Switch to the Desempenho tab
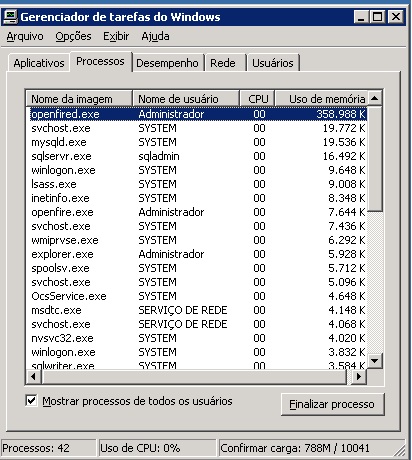Image resolution: width=412 pixels, height=460 pixels. click(167, 63)
